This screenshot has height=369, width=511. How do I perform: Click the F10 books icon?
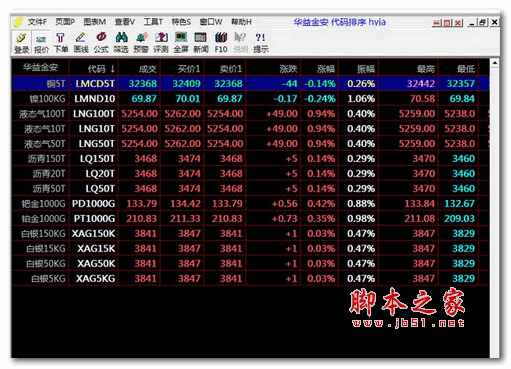(x=221, y=43)
